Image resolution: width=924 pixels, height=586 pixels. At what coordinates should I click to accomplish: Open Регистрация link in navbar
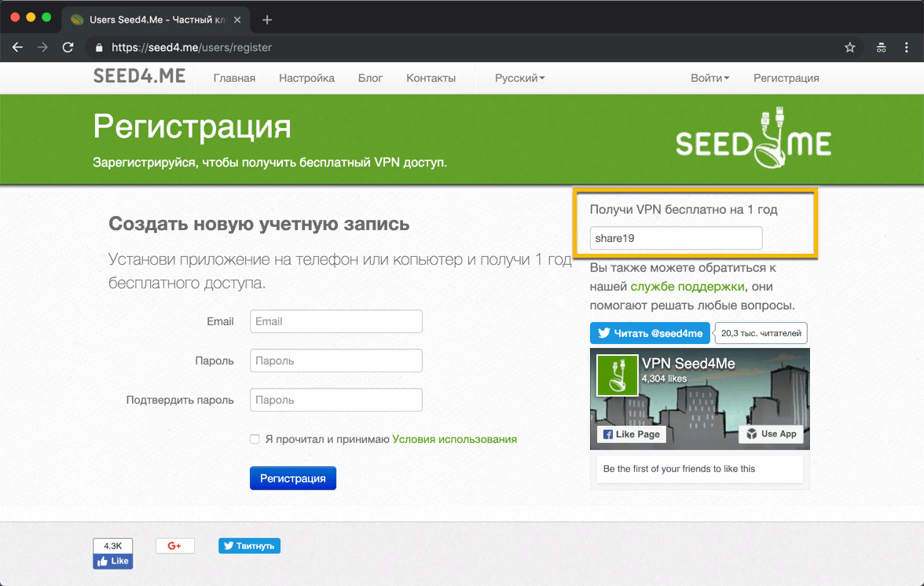[786, 79]
